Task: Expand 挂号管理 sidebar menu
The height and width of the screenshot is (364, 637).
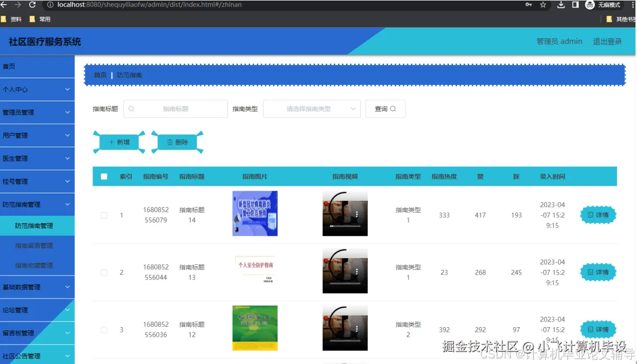Action: coord(37,181)
